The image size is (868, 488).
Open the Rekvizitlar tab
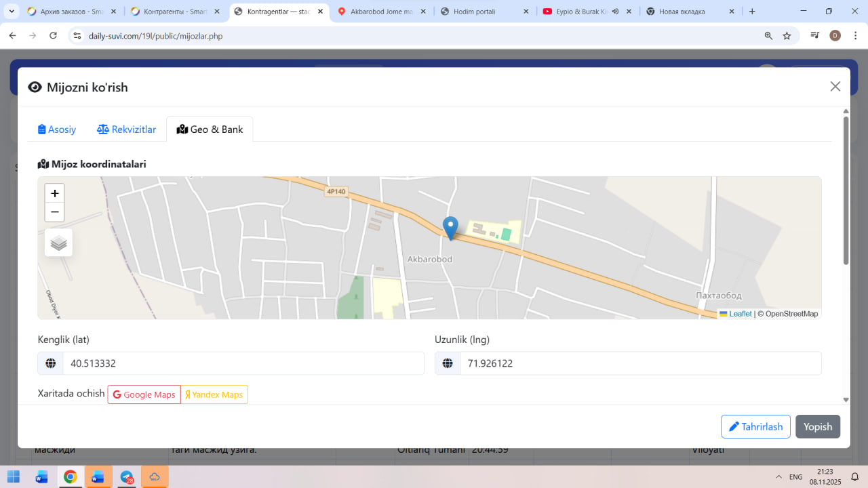pyautogui.click(x=127, y=129)
